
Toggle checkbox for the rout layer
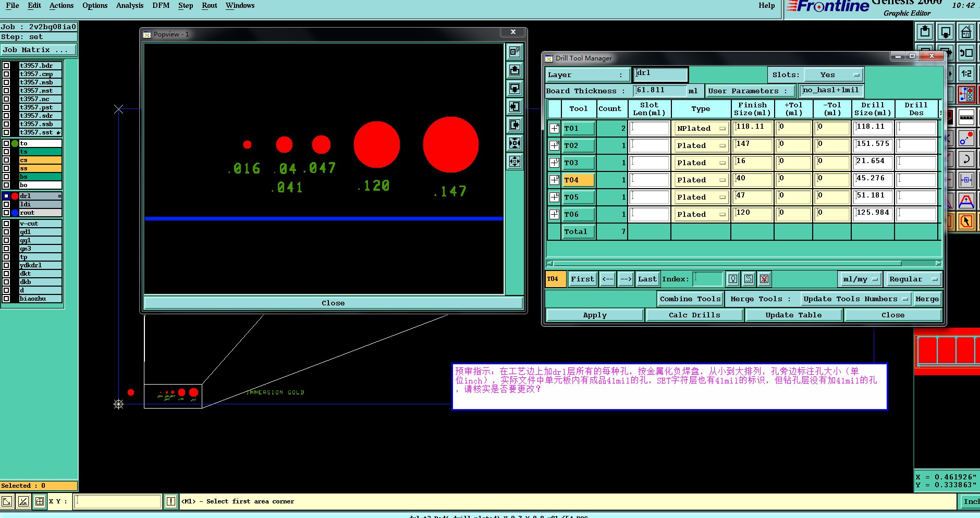point(6,213)
